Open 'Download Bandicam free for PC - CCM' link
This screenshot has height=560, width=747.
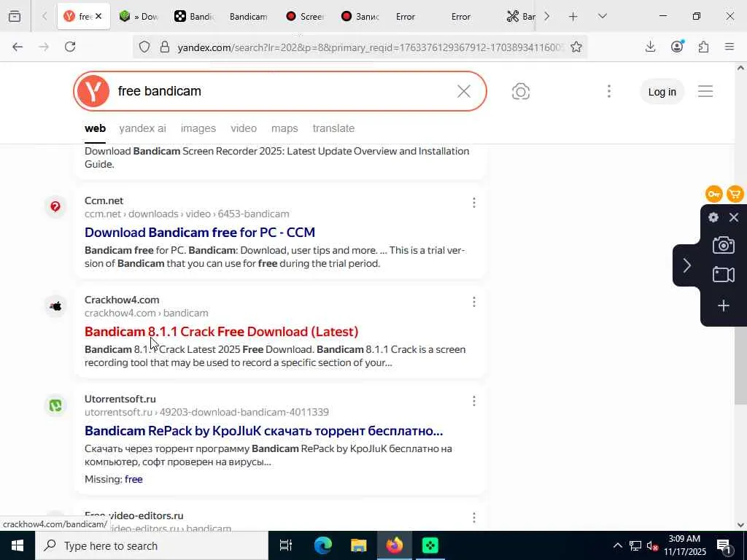coord(200,233)
